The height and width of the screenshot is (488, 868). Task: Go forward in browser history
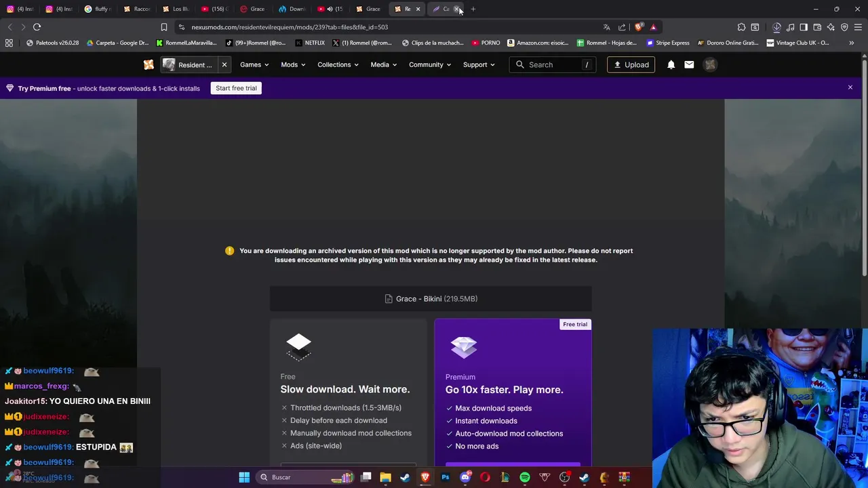tap(23, 27)
